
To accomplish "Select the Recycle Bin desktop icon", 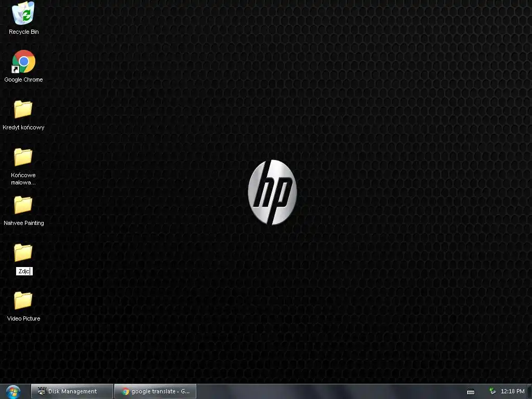I will tap(23, 14).
